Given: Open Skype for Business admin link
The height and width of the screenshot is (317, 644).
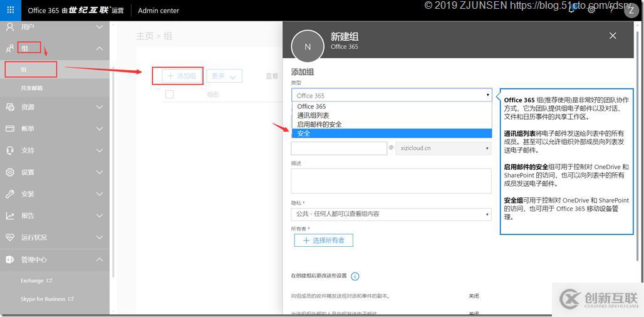Looking at the screenshot, I should tap(47, 299).
